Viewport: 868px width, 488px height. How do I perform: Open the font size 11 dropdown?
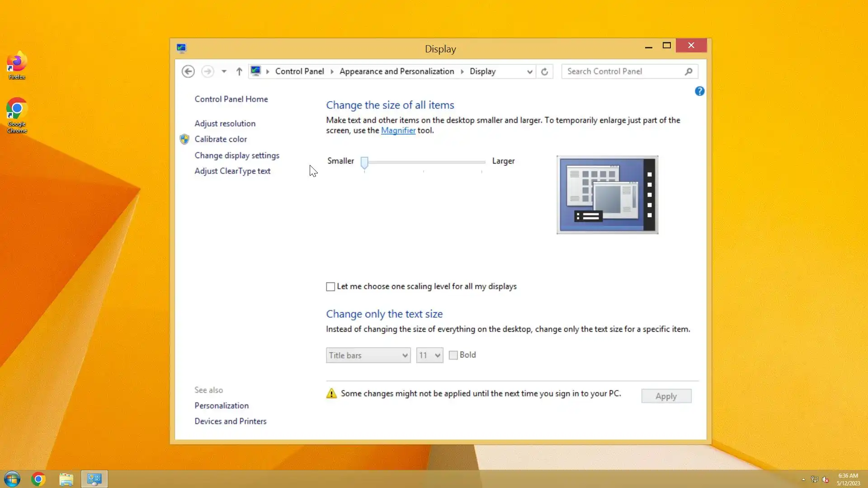coord(429,355)
